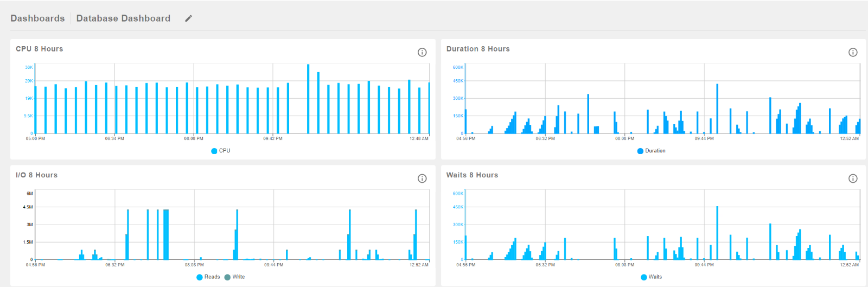
Task: Select the tallest Waits bar near 09:44 PM
Action: pyautogui.click(x=717, y=233)
